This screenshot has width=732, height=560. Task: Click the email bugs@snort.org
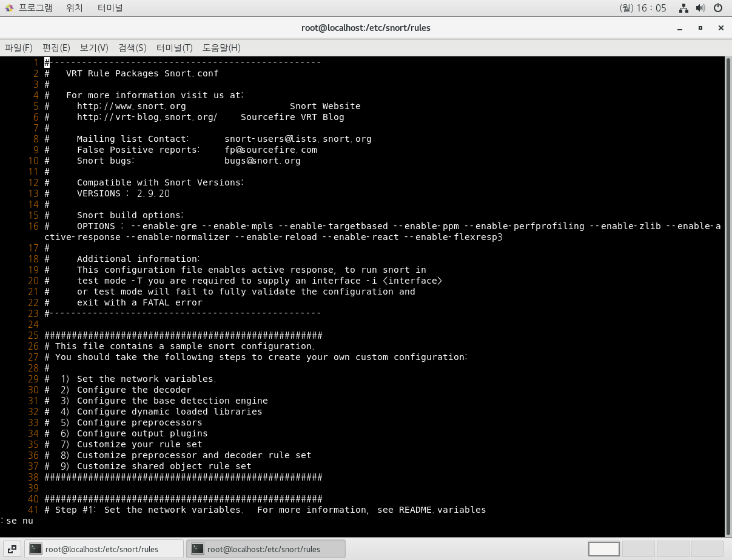tap(263, 161)
